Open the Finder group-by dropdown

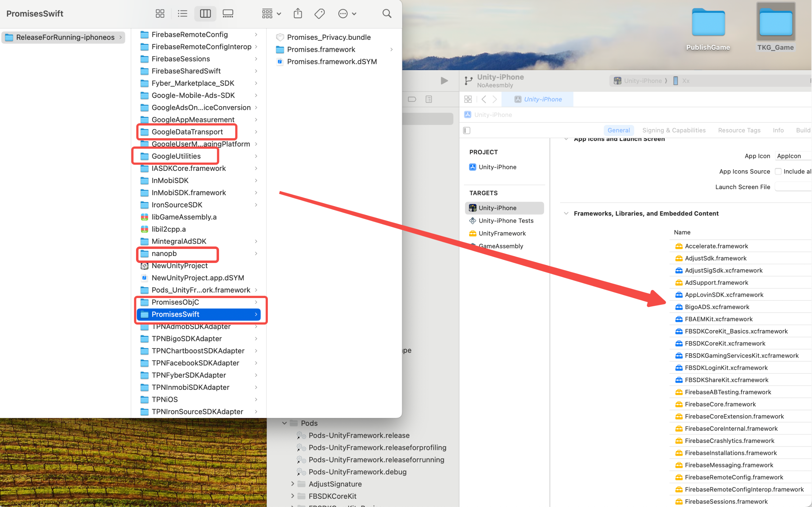point(271,13)
